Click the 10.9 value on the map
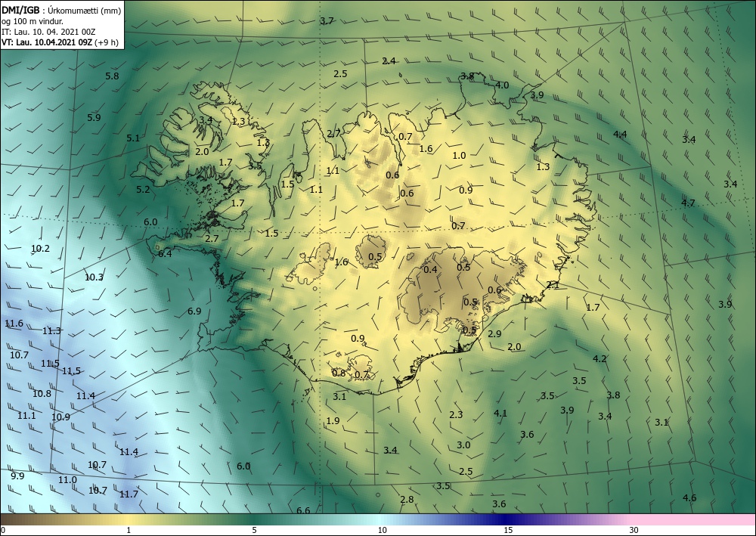The height and width of the screenshot is (536, 756). 60,417
